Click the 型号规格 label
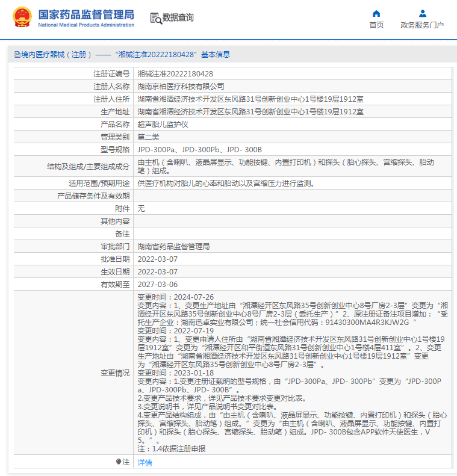The image size is (457, 476). click(115, 150)
